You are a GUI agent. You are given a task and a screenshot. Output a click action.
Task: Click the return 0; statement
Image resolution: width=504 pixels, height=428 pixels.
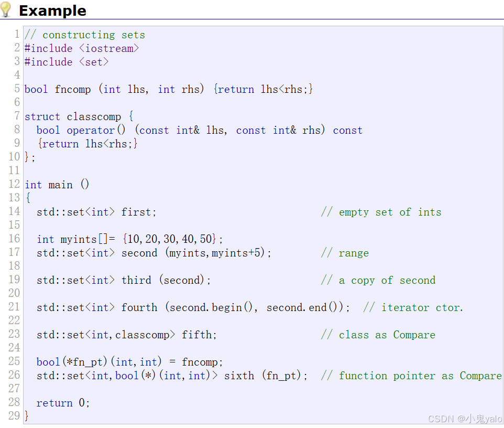(63, 402)
